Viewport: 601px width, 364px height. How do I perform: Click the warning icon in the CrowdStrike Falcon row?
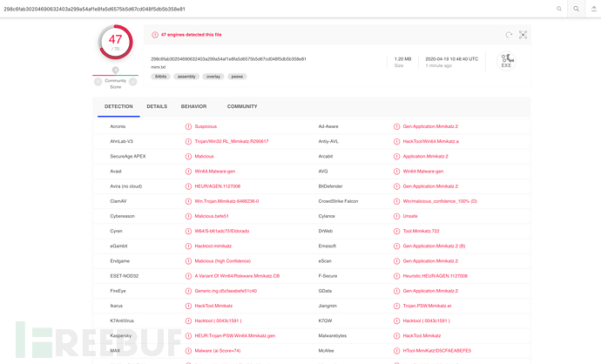396,201
